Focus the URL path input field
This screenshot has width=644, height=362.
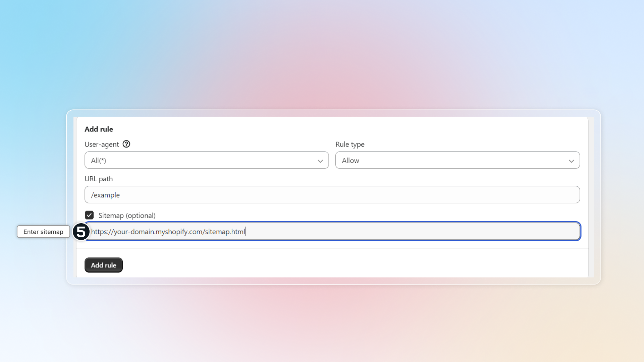(x=332, y=195)
